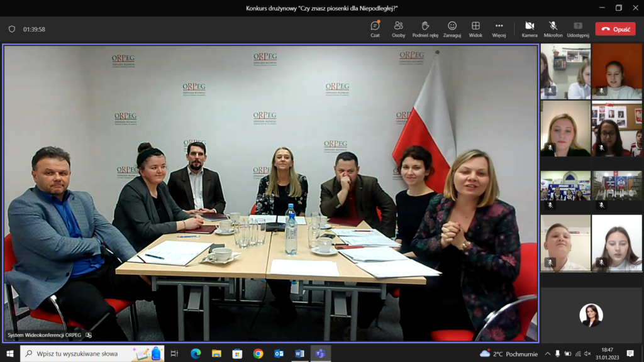This screenshot has height=362, width=644.
Task: Open Microsoft Teams from the taskbar
Action: pos(320,354)
